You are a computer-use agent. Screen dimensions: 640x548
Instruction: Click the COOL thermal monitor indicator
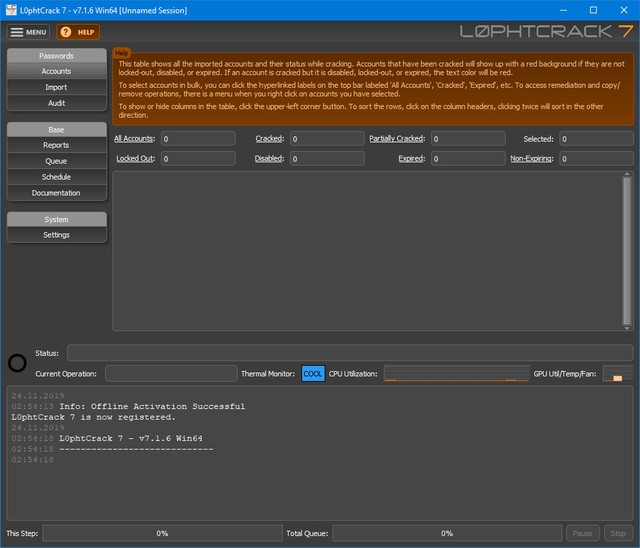313,373
